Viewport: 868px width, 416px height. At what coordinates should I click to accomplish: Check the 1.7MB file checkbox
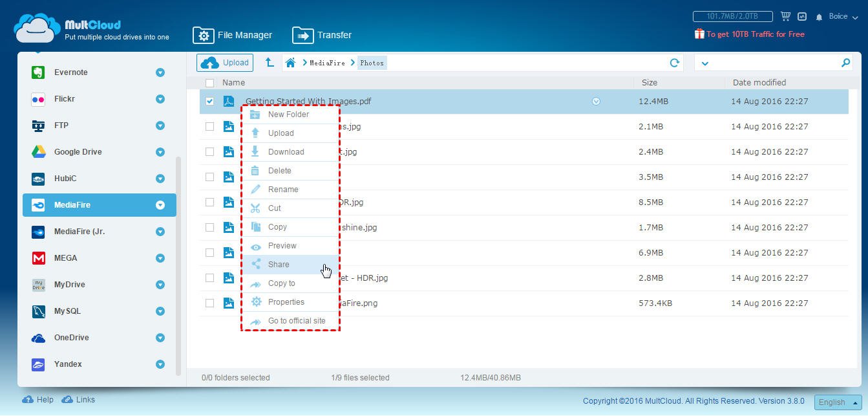click(209, 227)
